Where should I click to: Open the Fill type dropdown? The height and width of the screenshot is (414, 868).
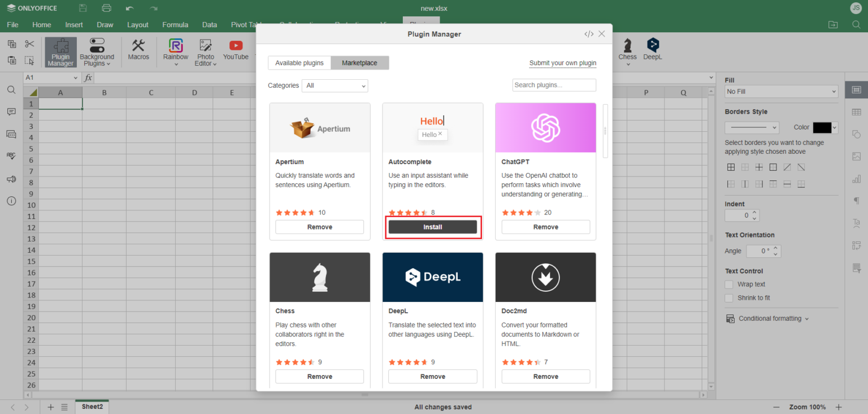click(781, 92)
